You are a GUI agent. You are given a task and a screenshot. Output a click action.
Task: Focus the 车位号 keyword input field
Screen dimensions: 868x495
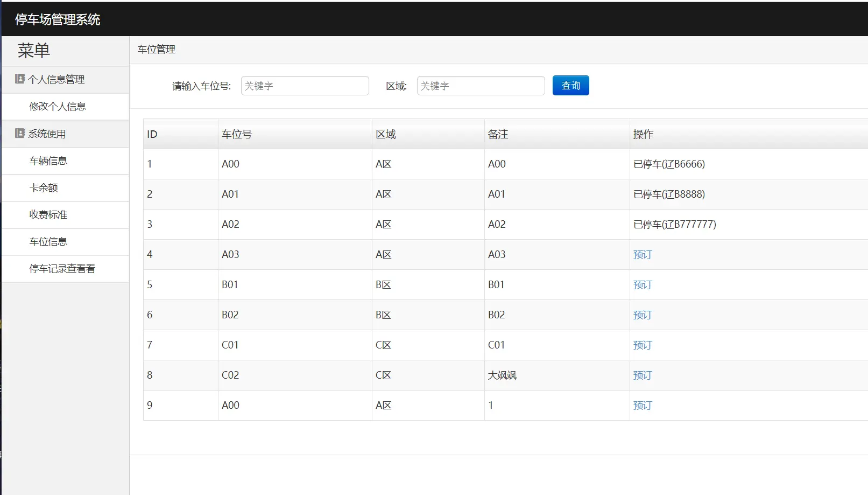coord(305,86)
